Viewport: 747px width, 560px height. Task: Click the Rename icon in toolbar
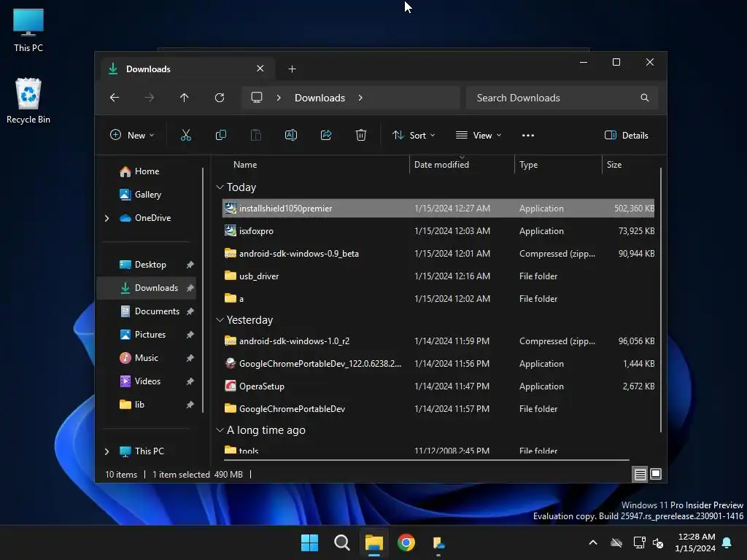[291, 135]
